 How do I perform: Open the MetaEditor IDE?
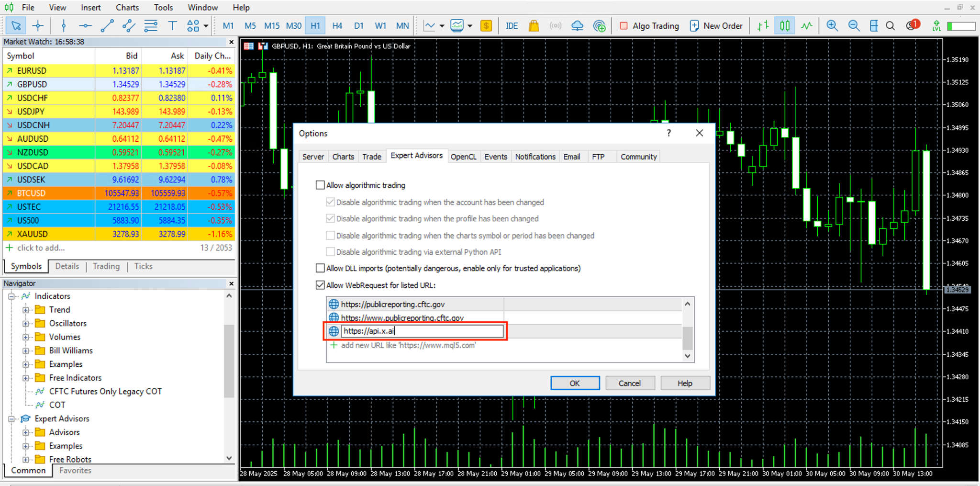(512, 26)
